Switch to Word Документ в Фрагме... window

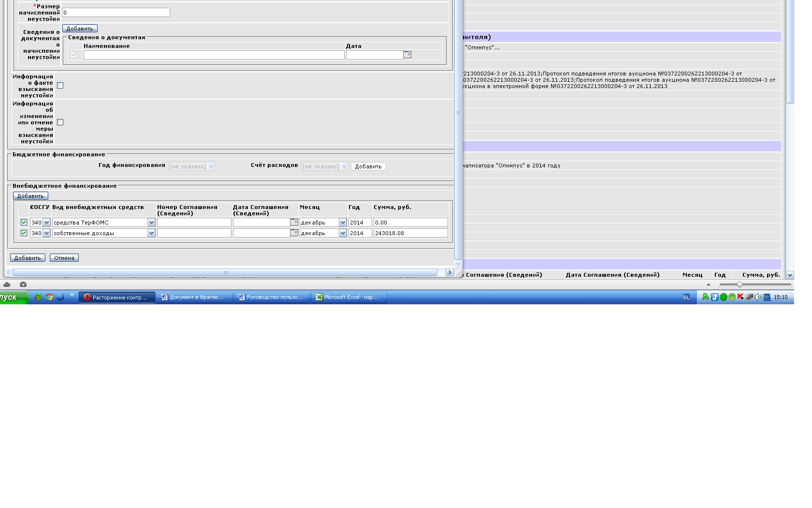(194, 298)
